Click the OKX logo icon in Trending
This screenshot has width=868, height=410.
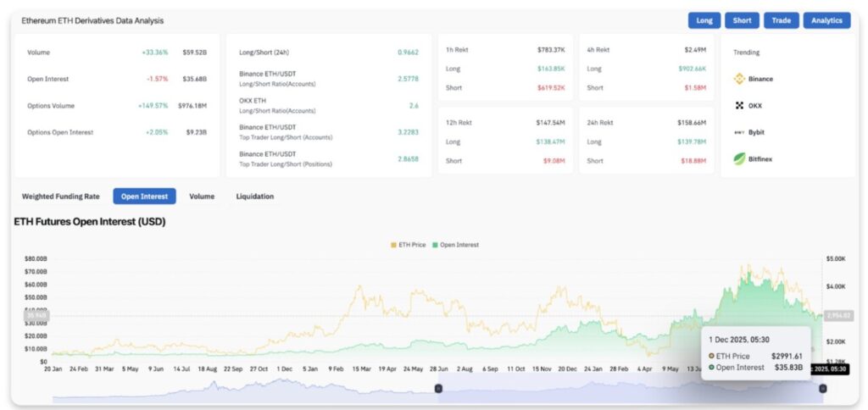(x=738, y=106)
